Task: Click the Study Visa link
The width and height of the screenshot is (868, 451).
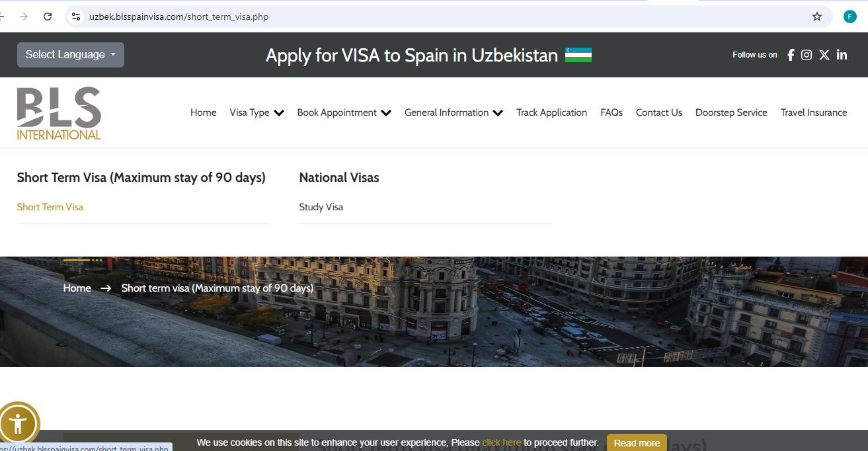Action: click(x=321, y=206)
